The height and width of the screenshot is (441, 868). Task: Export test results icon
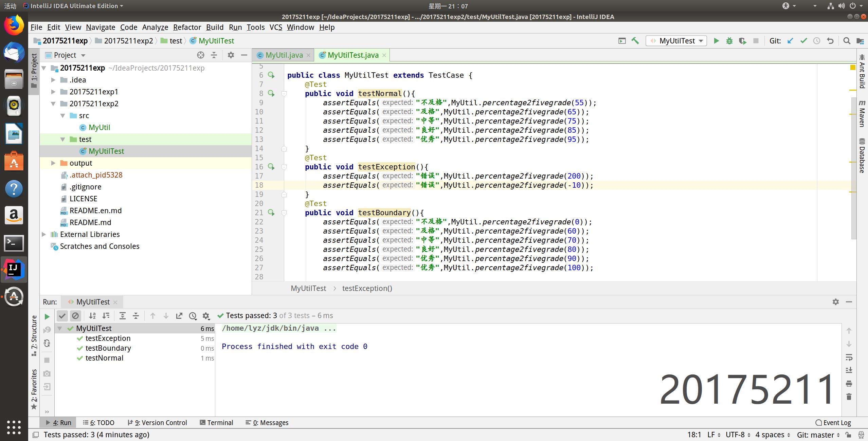(x=179, y=316)
